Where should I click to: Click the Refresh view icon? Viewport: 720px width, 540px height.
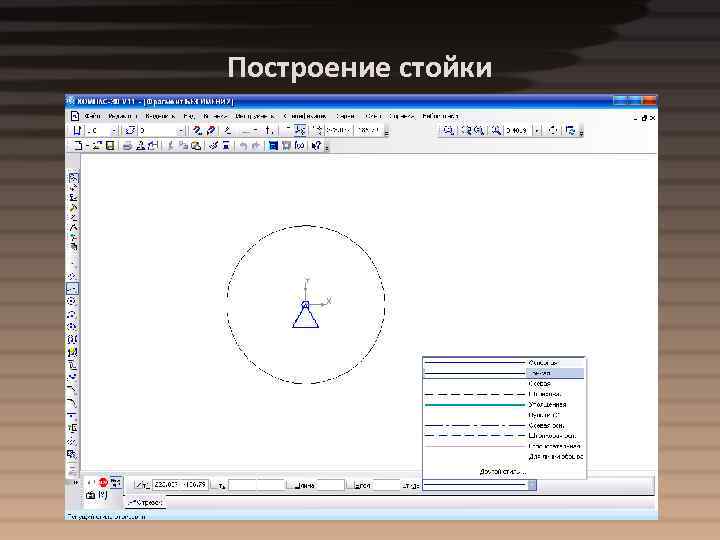[553, 130]
